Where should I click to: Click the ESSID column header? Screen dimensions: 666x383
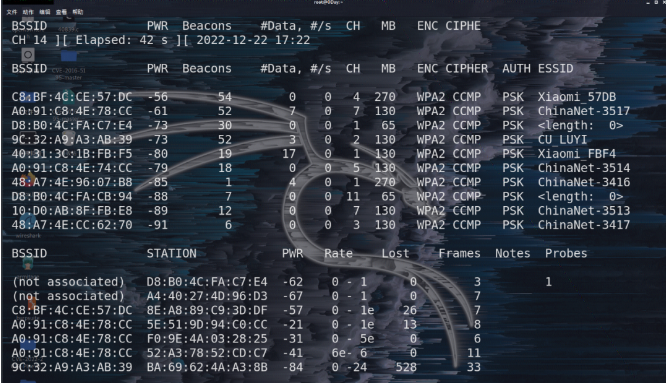click(556, 68)
